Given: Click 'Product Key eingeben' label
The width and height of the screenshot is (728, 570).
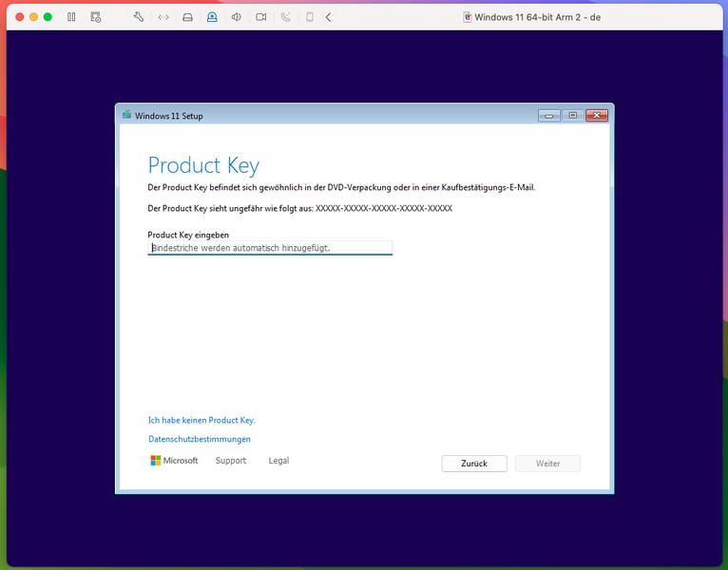Looking at the screenshot, I should click(x=188, y=235).
